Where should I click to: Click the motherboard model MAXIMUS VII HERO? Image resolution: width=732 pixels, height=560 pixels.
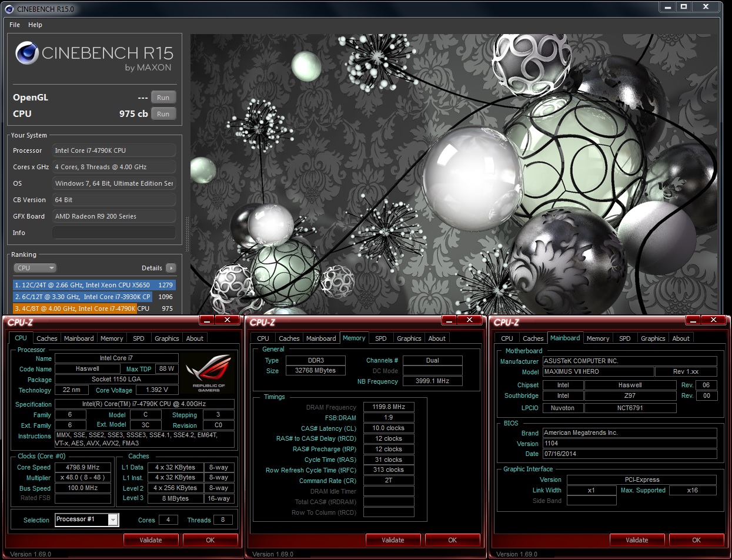tap(598, 372)
